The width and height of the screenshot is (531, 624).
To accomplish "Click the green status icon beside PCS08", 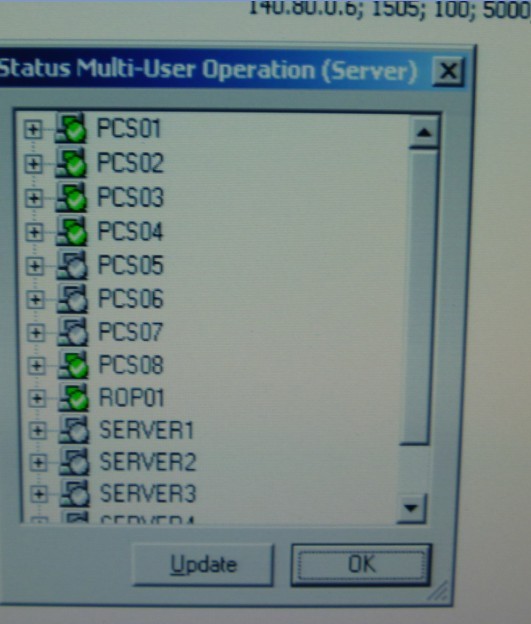I will tap(74, 365).
